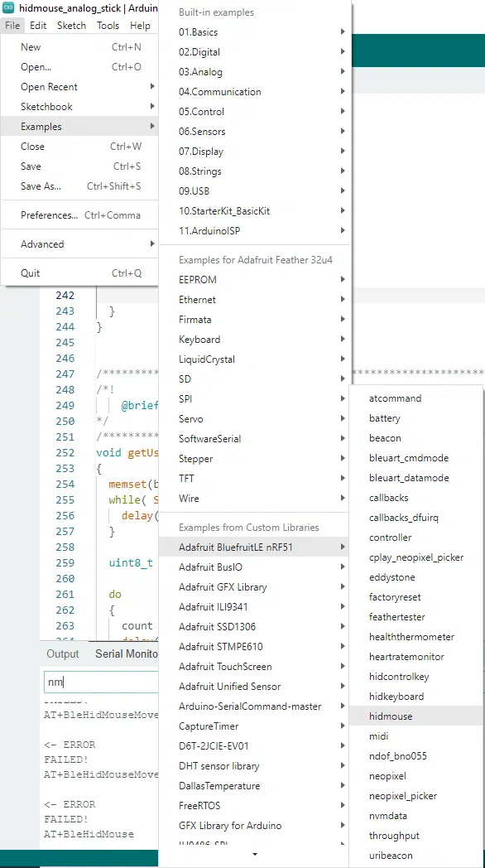485x868 pixels.
Task: Expand the 01.Basics examples submenu
Action: pyautogui.click(x=254, y=32)
